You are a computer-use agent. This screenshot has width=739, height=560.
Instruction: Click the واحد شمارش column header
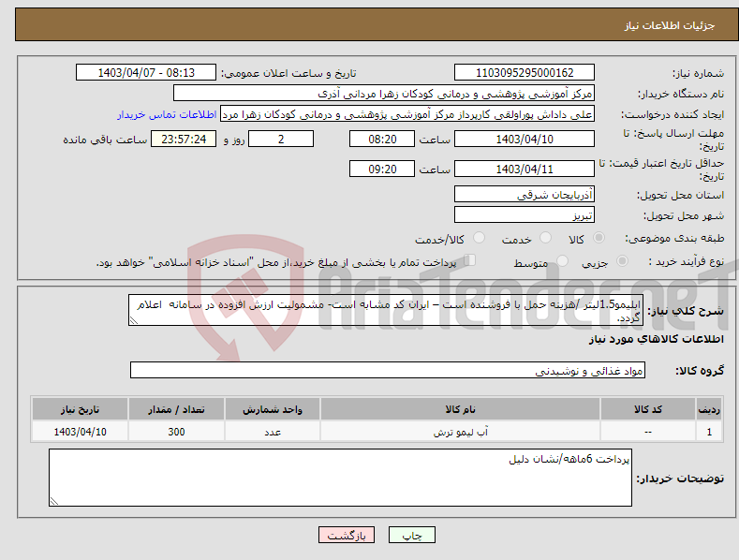(x=273, y=409)
